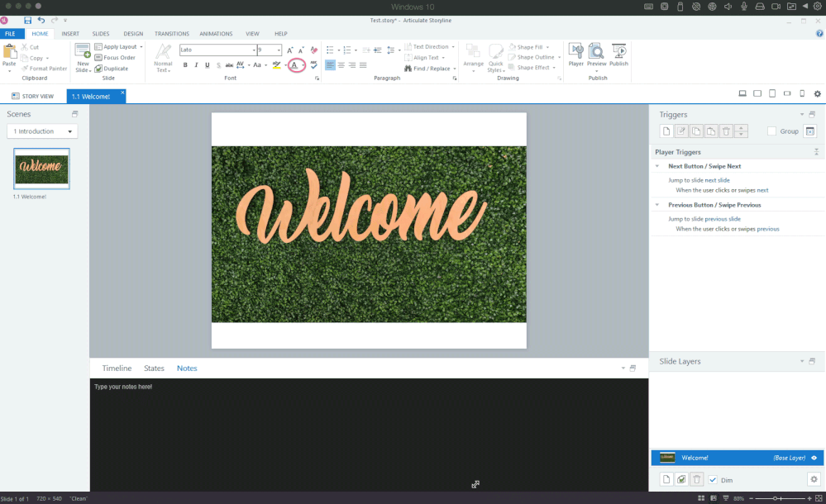This screenshot has width=826, height=504.
Task: Click the font color icon
Action: [294, 64]
